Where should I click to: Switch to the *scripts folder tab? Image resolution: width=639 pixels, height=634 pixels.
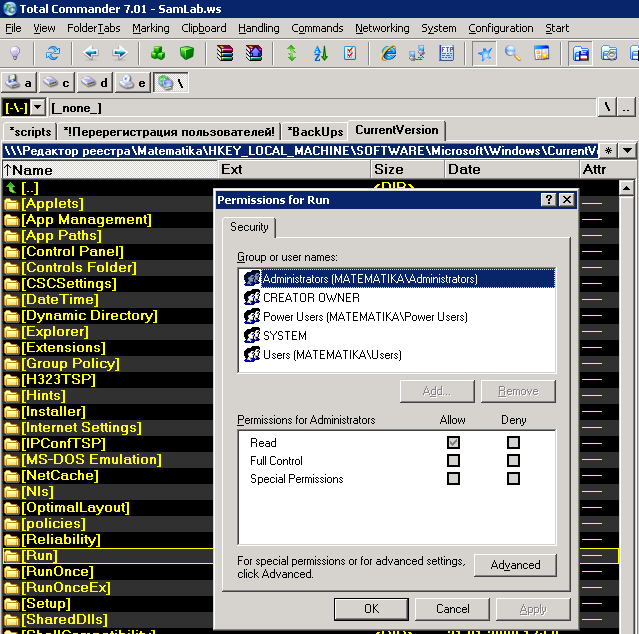pyautogui.click(x=30, y=132)
